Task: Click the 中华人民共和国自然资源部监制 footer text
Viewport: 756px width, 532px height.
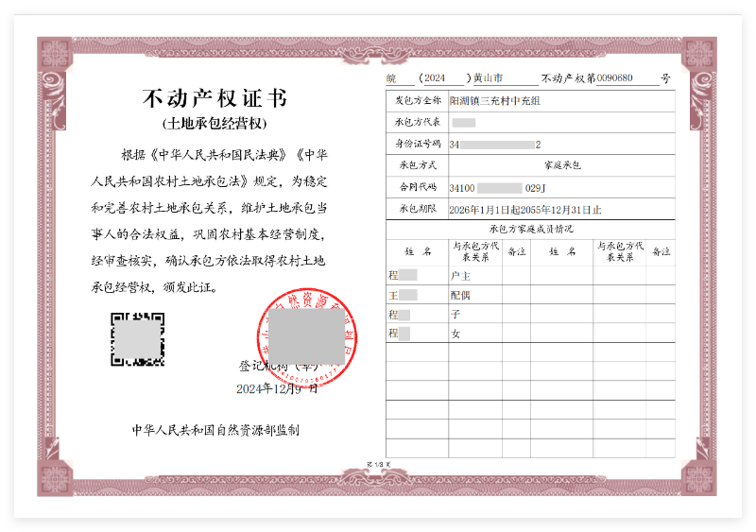Action: tap(215, 430)
